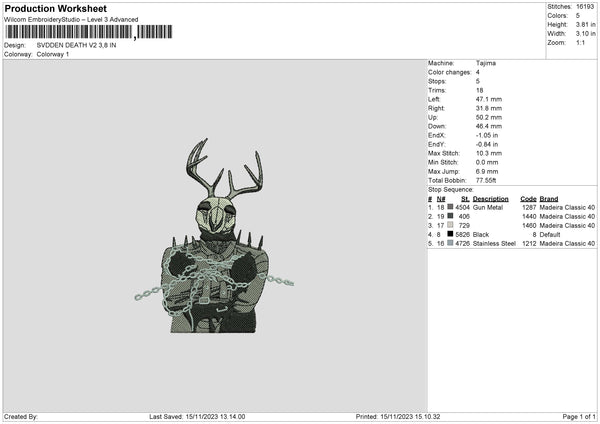The width and height of the screenshot is (600, 424).
Task: Click 'Gun Metal' description in row 1
Action: [488, 207]
